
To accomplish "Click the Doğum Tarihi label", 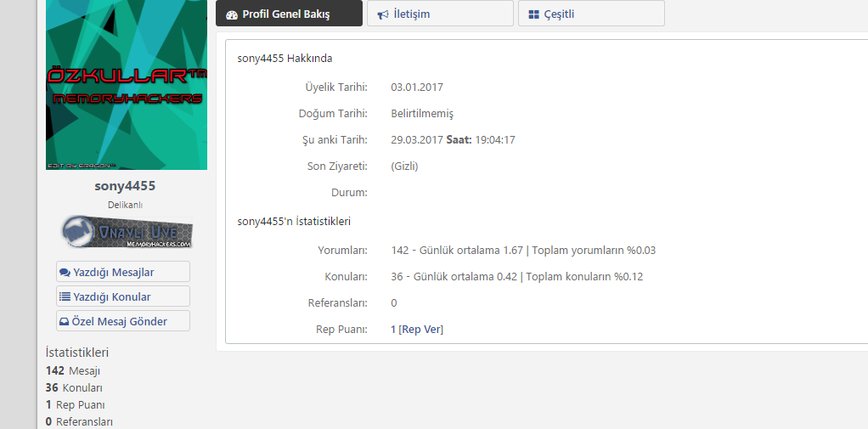I will coord(333,114).
